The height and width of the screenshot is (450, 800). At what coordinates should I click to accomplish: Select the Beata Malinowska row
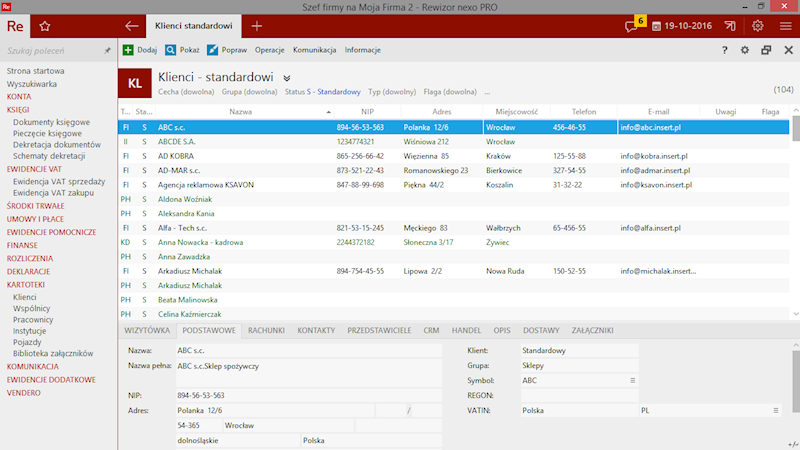click(454, 300)
